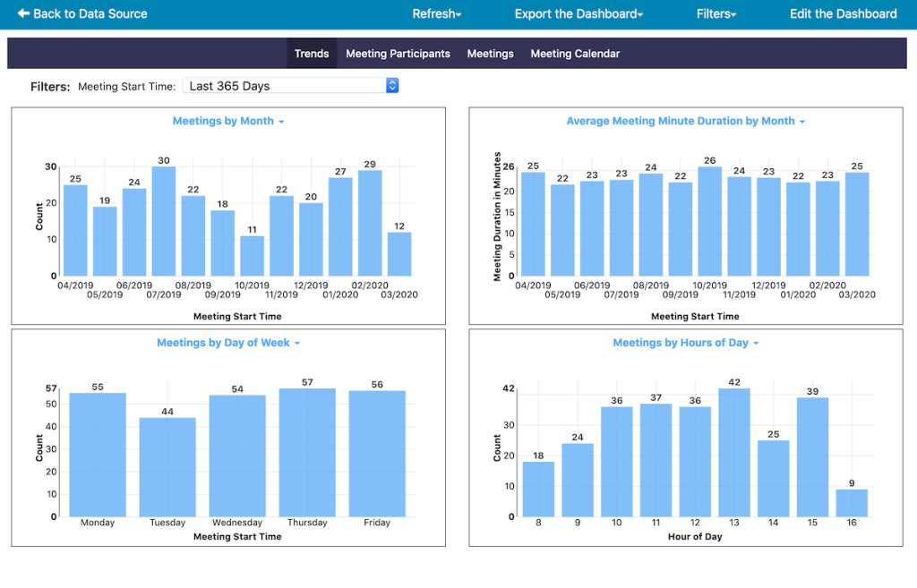Image resolution: width=917 pixels, height=588 pixels.
Task: Switch to the Meeting Participants tab
Action: [398, 53]
